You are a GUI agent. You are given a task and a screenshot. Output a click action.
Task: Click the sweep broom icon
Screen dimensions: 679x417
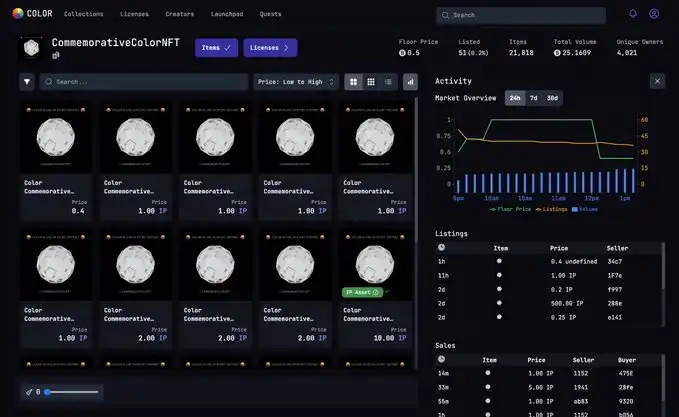pyautogui.click(x=29, y=392)
